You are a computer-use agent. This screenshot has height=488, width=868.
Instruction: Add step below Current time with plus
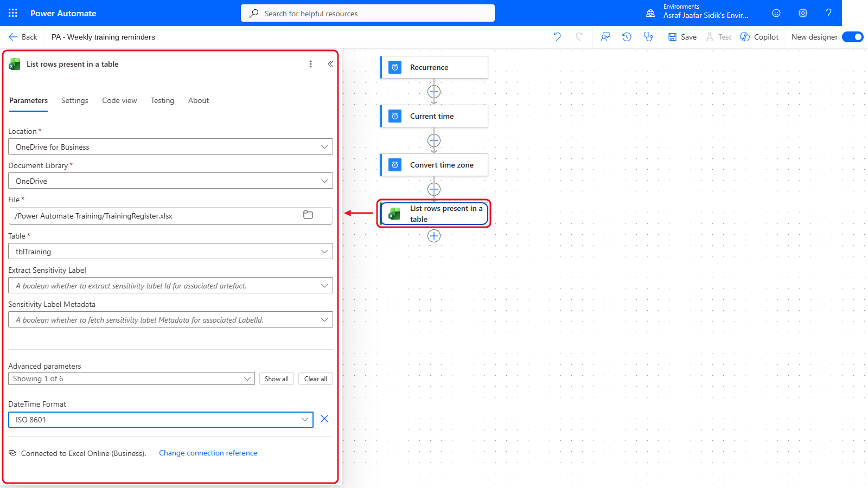tap(434, 140)
